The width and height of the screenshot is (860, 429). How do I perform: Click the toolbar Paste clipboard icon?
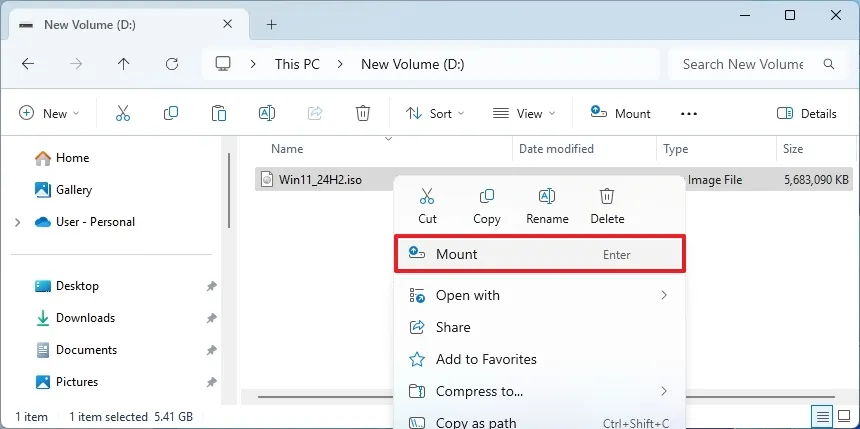coord(219,114)
